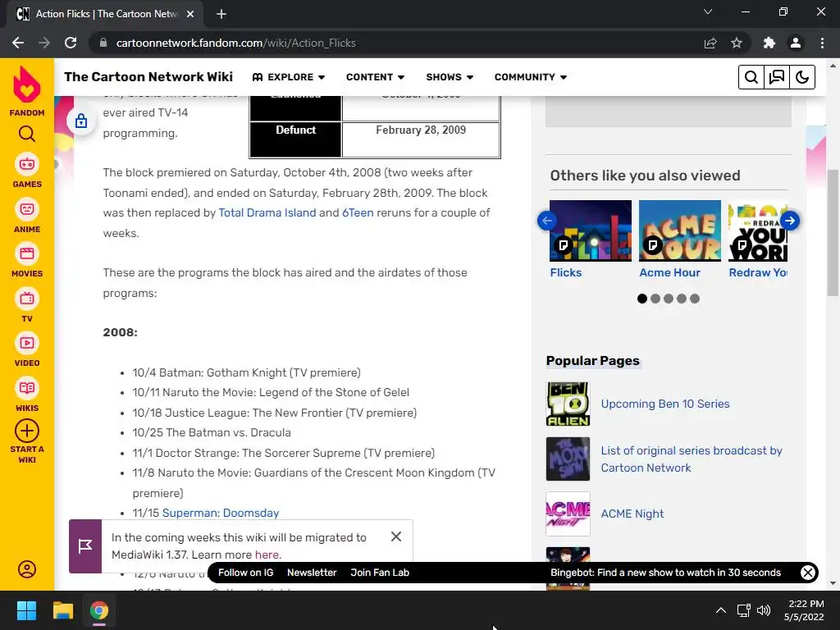Select the fifth carousel page dot
This screenshot has width=840, height=630.
(x=695, y=299)
